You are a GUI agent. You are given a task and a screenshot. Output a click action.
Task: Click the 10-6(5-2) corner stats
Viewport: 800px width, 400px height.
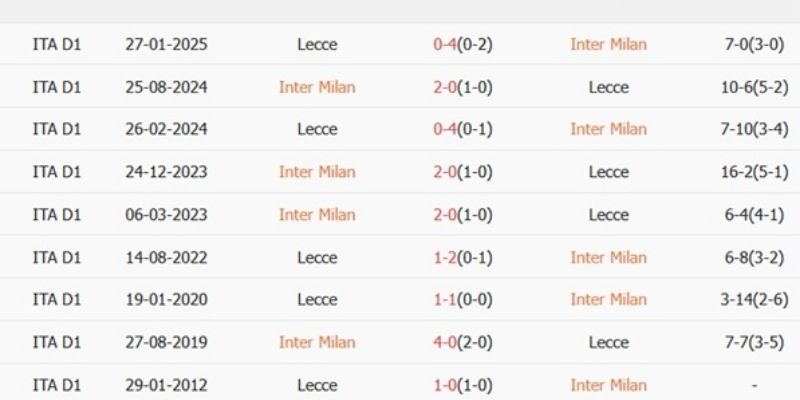[x=754, y=87]
